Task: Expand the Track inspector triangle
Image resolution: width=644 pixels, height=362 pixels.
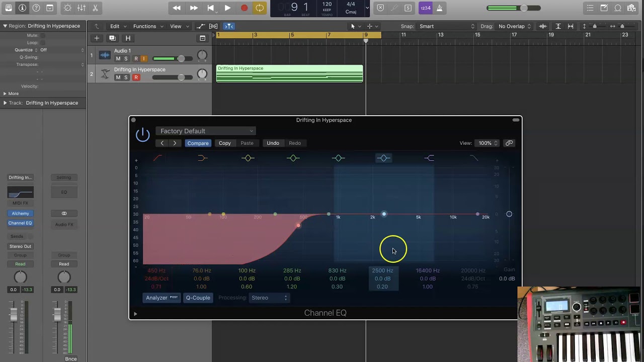Action: pos(5,103)
